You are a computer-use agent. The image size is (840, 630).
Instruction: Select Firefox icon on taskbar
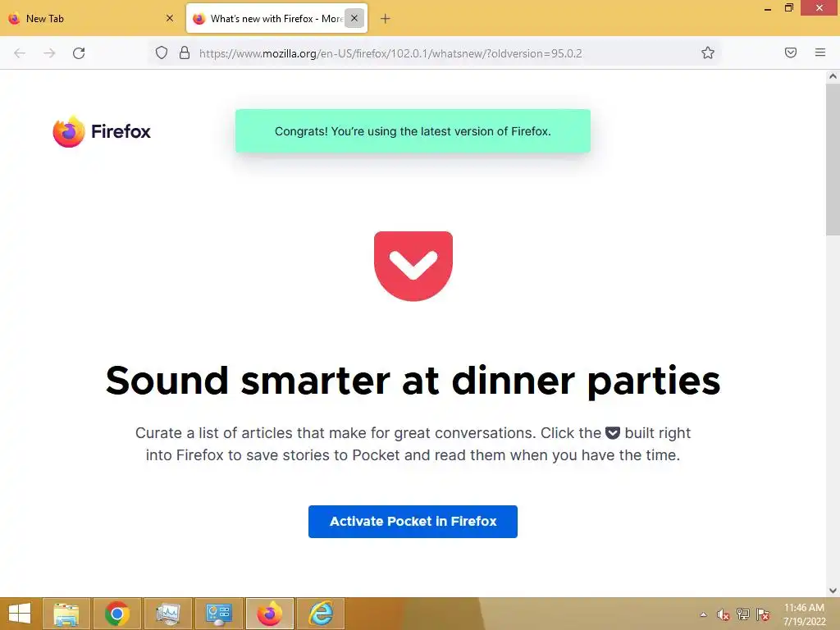point(270,614)
